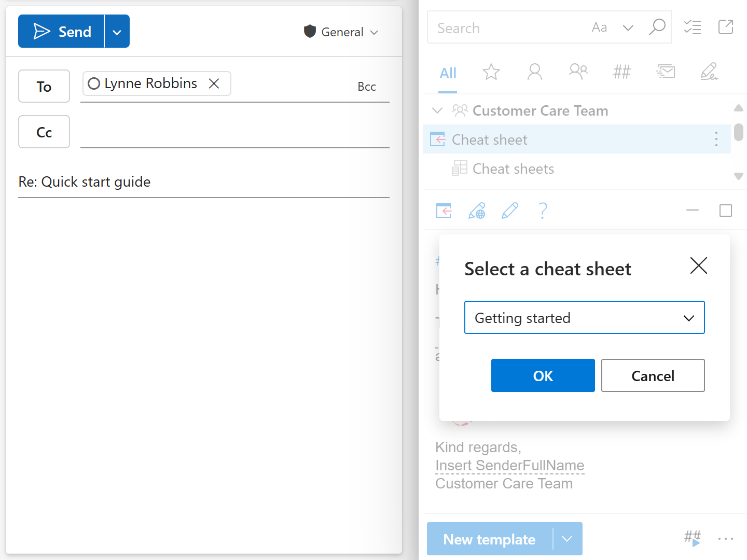This screenshot has width=747, height=560.
Task: Open drafts via signing pen icon
Action: [710, 73]
